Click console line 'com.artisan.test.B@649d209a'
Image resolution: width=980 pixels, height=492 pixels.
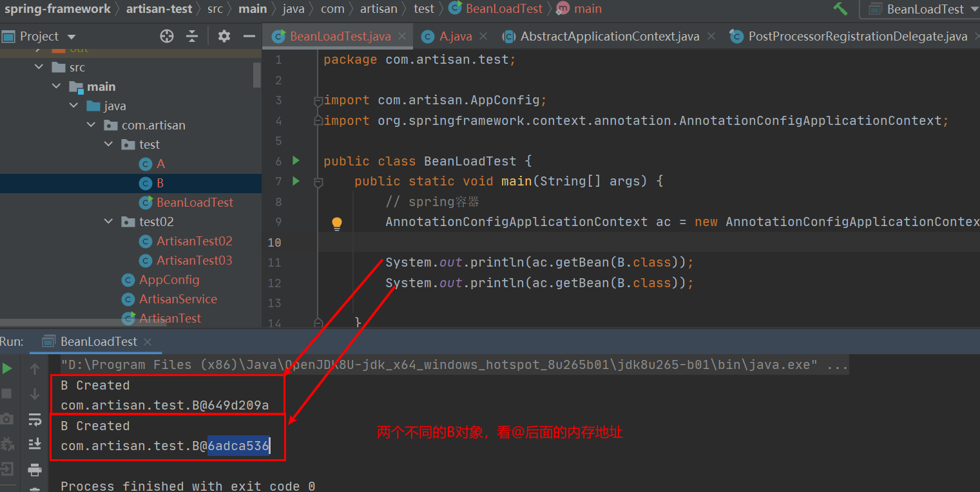pyautogui.click(x=165, y=405)
